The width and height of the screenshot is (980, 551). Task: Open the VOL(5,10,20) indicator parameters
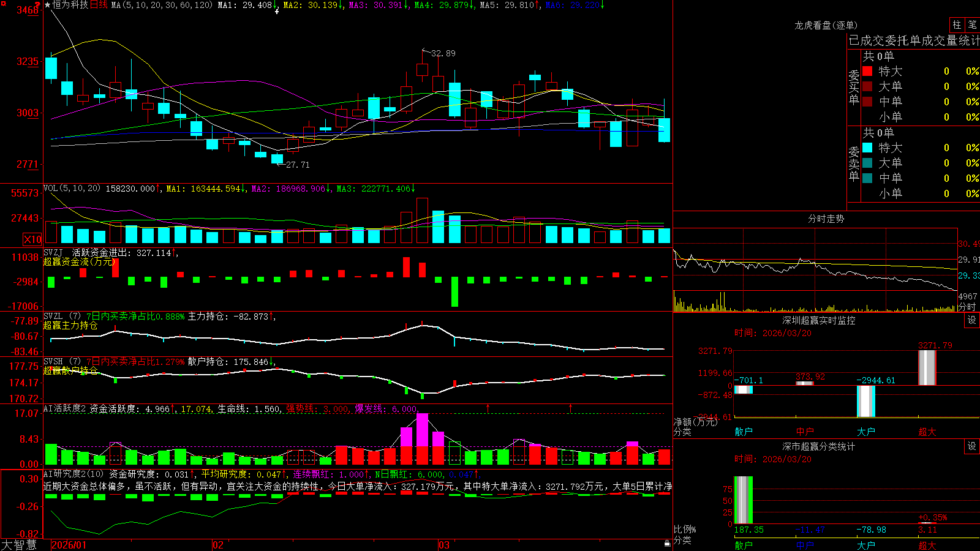pos(72,188)
